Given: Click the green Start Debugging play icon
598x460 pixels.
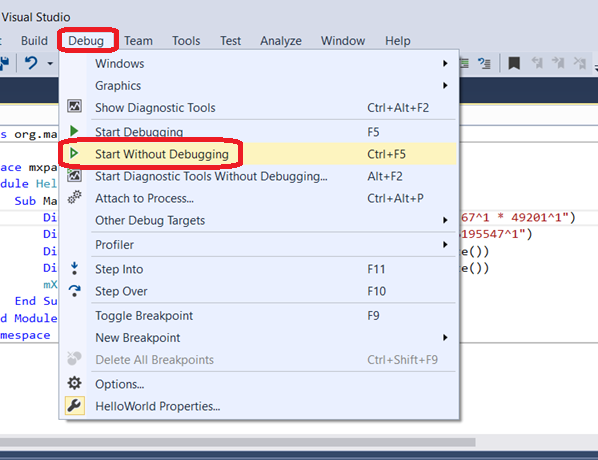Looking at the screenshot, I should coord(74,131).
